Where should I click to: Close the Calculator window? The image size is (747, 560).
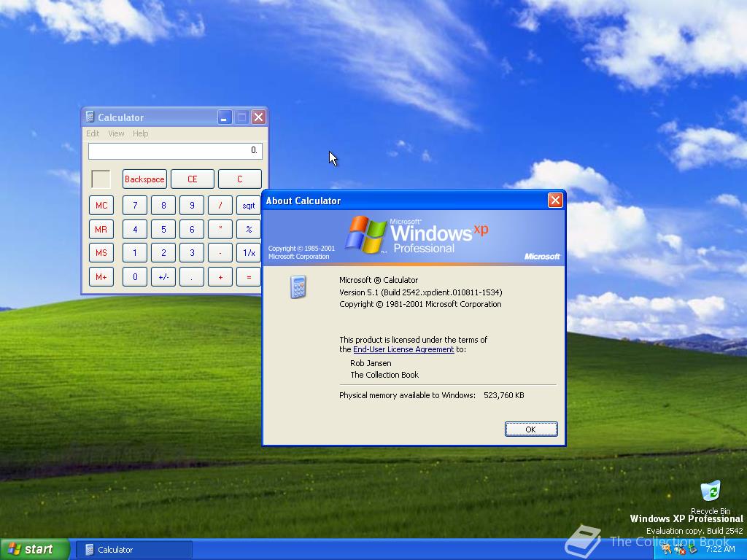click(258, 117)
